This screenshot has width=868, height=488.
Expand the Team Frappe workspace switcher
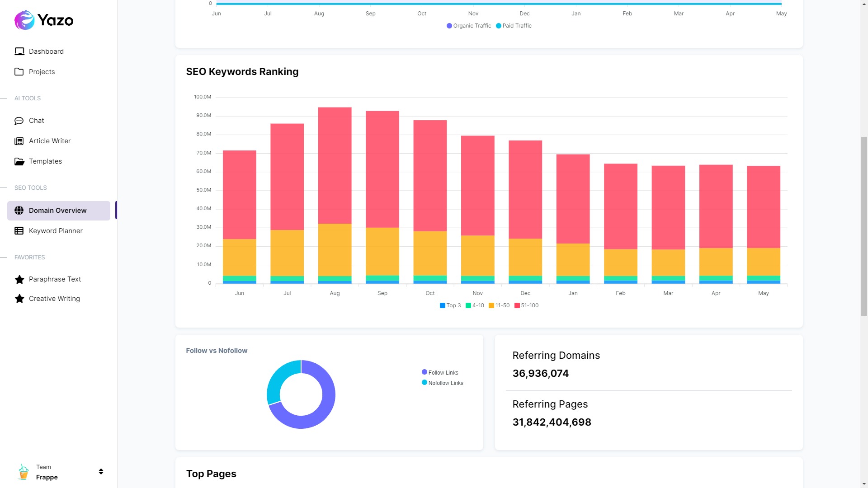[100, 471]
